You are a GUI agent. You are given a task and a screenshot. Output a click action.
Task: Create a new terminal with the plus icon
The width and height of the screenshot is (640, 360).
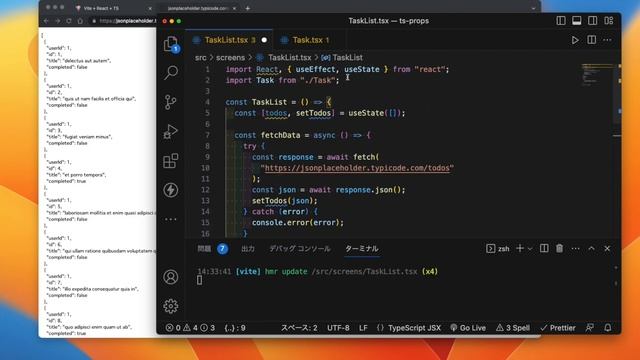pyautogui.click(x=520, y=248)
